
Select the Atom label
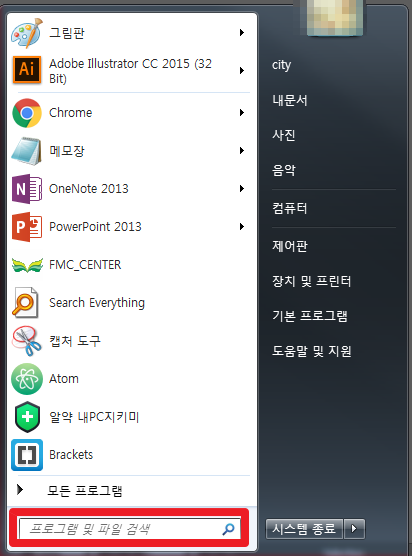pyautogui.click(x=64, y=379)
